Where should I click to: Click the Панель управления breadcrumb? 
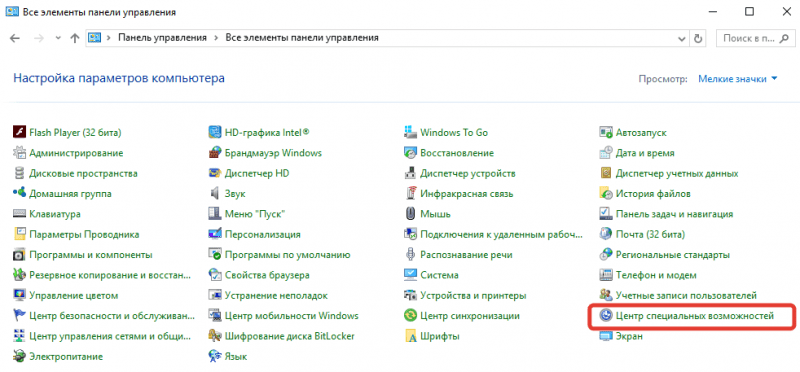pos(162,38)
